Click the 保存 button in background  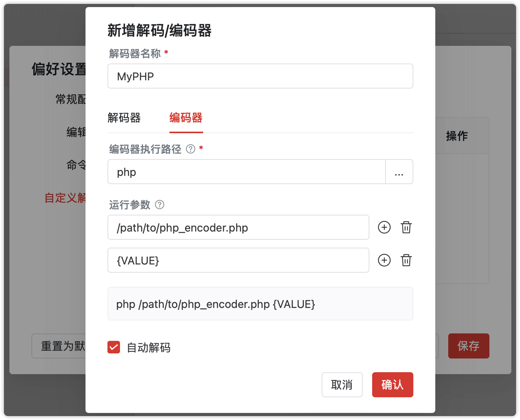pos(469,346)
